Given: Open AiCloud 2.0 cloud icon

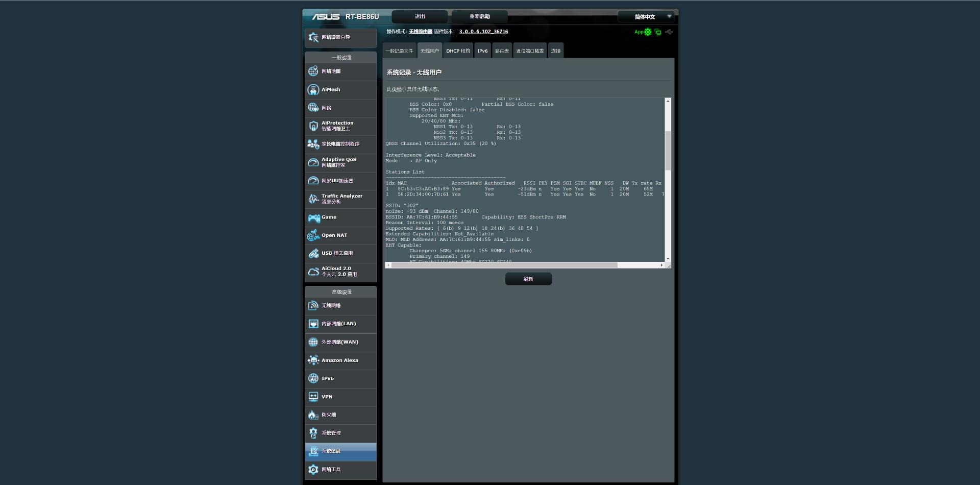Looking at the screenshot, I should [313, 272].
